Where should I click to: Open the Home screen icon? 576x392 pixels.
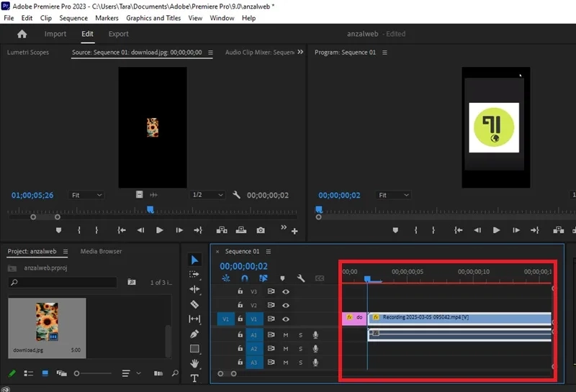(22, 34)
